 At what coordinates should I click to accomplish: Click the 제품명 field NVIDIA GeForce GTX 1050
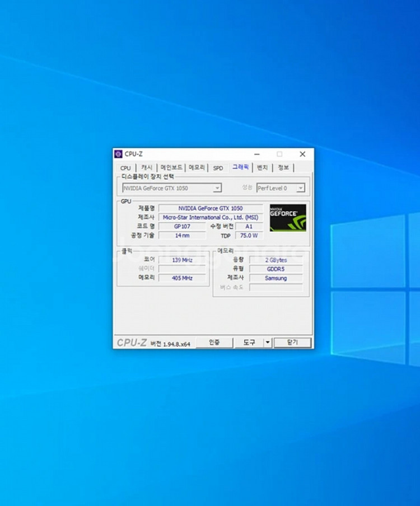211,208
